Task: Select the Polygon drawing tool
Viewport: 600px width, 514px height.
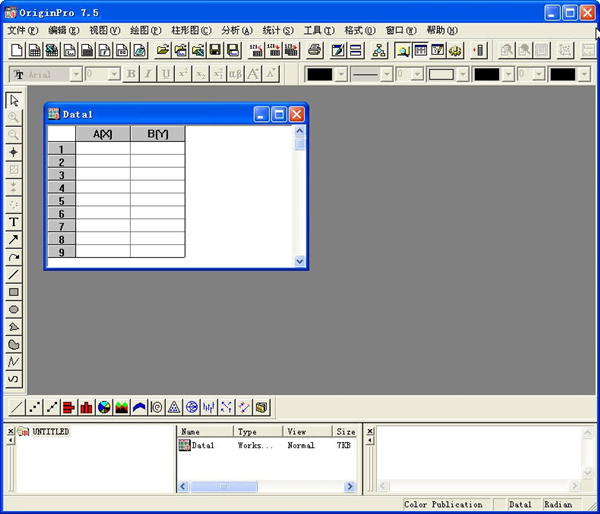Action: coord(14,327)
